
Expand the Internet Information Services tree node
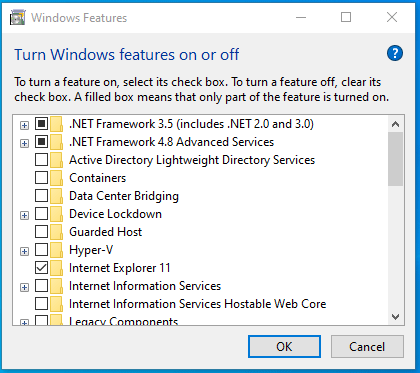(24, 287)
